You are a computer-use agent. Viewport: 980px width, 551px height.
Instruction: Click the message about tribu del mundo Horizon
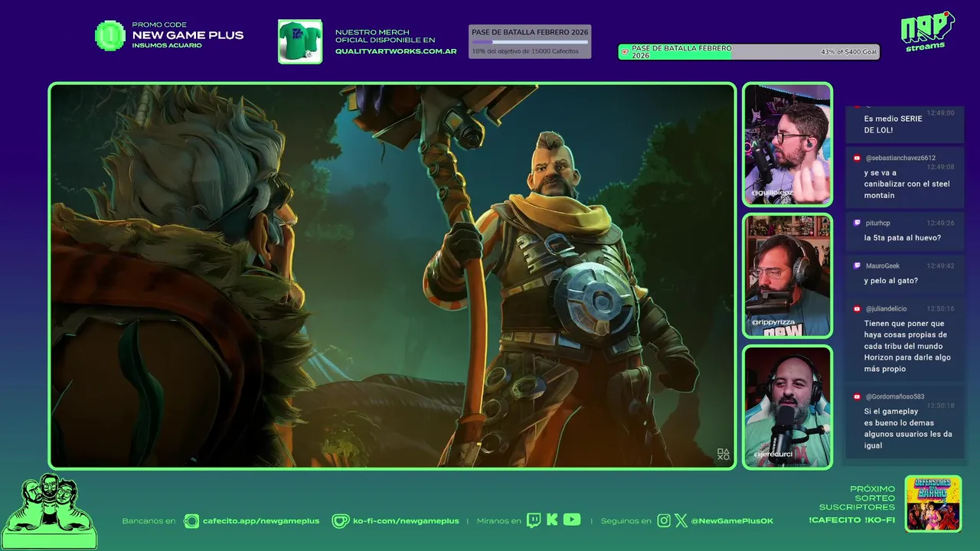coord(907,346)
